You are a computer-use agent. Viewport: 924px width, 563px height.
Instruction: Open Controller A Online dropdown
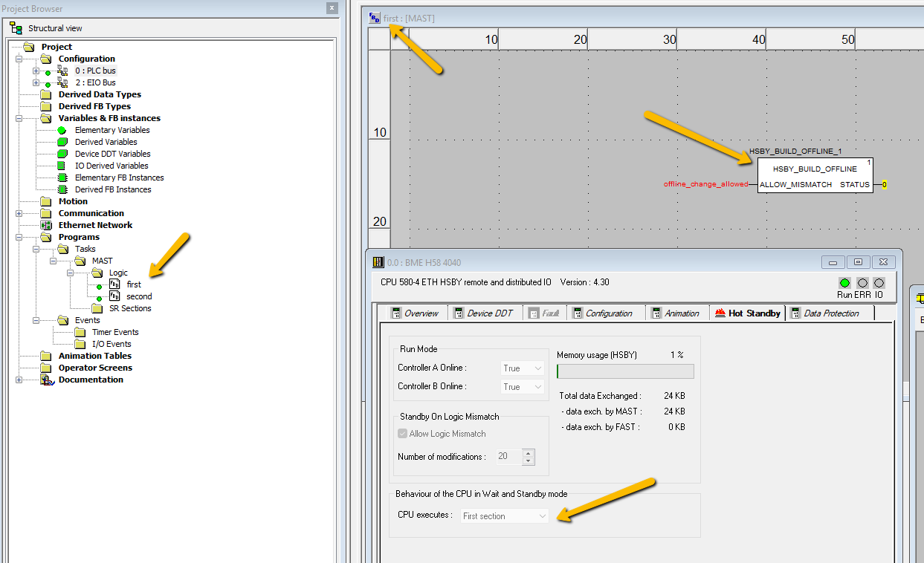point(523,368)
